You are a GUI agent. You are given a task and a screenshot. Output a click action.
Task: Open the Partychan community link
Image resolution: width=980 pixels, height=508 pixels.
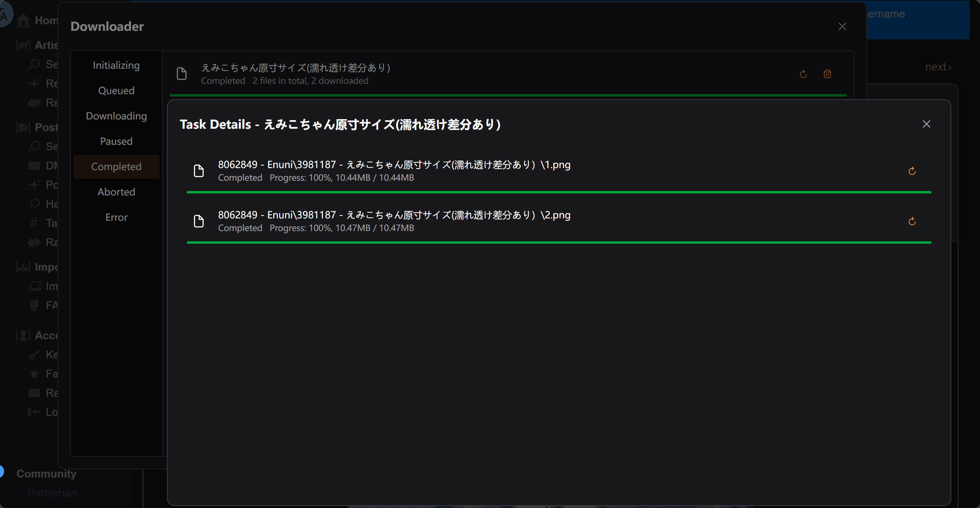(52, 493)
